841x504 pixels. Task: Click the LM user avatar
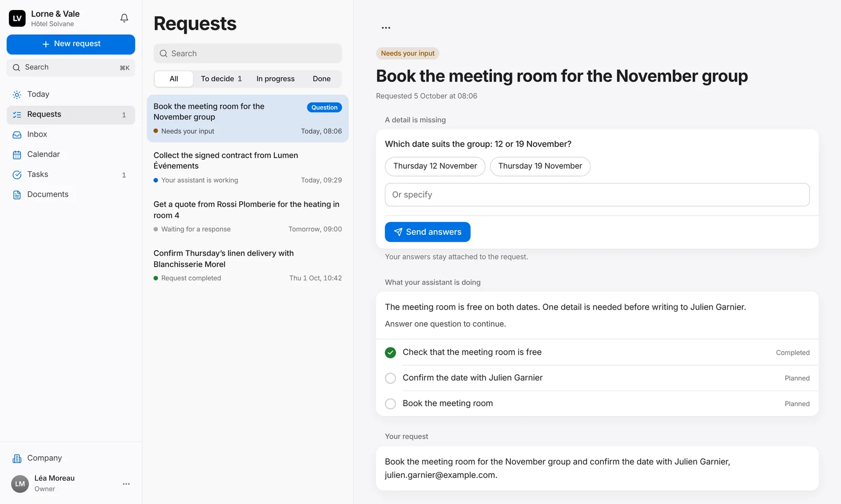pyautogui.click(x=20, y=484)
